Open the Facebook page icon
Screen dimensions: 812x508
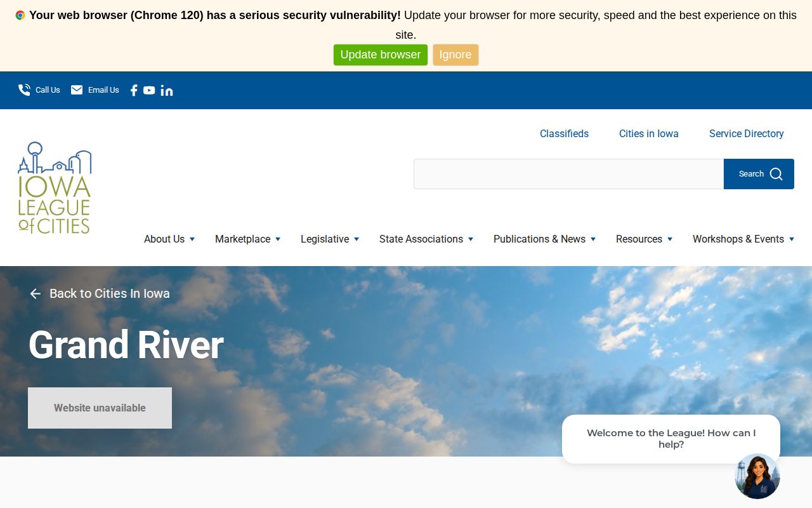click(x=134, y=90)
